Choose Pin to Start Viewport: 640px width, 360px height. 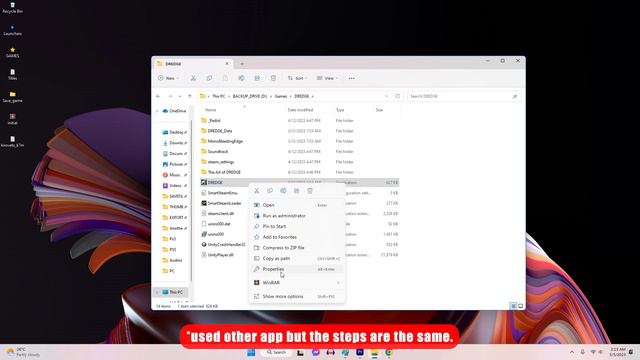coord(297,226)
